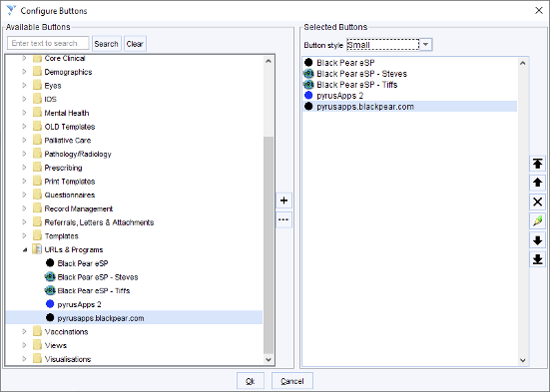Click black circle icon of pyrusapps.blackpear.com in tree
The width and height of the screenshot is (550, 392).
click(x=50, y=317)
